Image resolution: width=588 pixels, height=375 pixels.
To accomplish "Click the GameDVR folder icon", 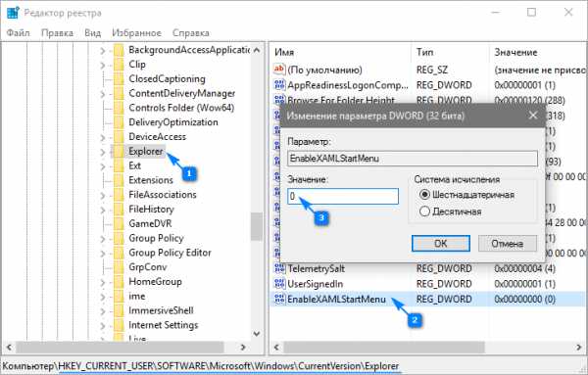I will point(119,223).
